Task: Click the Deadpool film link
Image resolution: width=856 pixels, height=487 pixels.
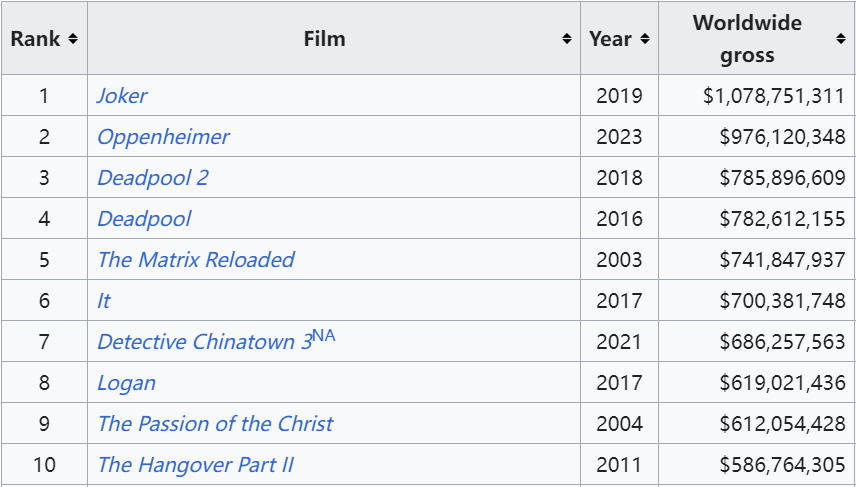Action: [x=144, y=219]
